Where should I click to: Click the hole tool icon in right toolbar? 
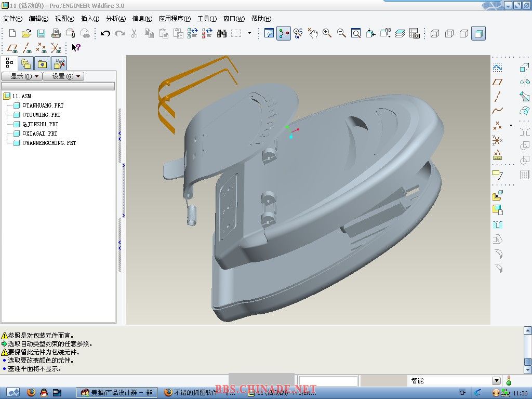pos(497,225)
